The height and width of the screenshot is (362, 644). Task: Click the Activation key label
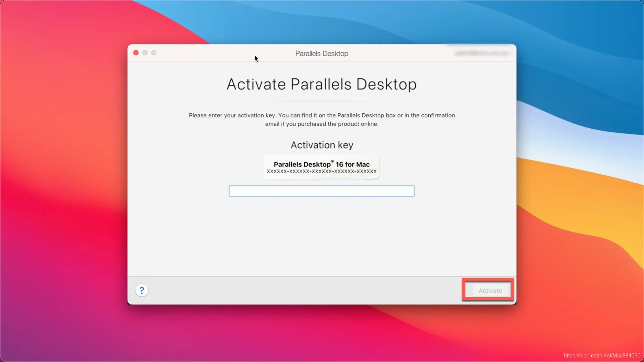tap(321, 145)
